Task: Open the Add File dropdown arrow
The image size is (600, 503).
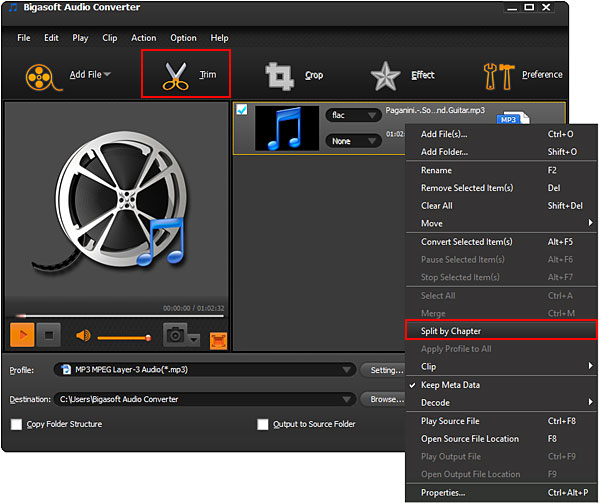Action: [x=107, y=74]
